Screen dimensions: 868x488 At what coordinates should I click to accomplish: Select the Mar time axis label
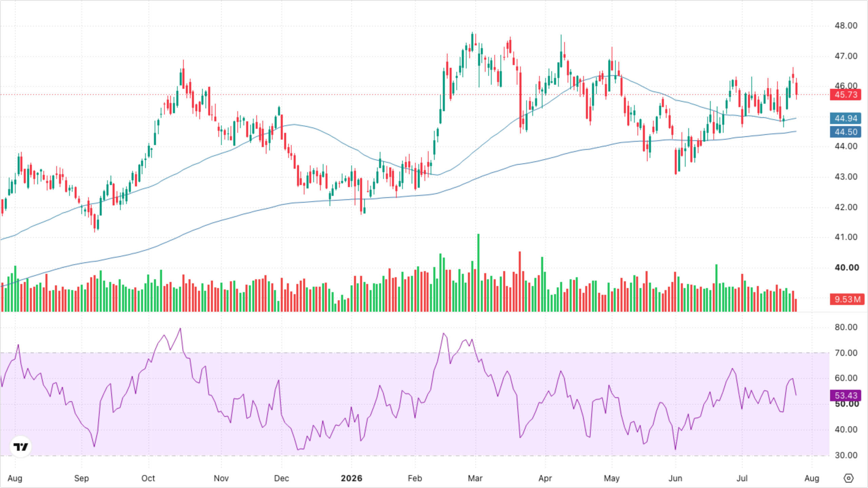475,478
